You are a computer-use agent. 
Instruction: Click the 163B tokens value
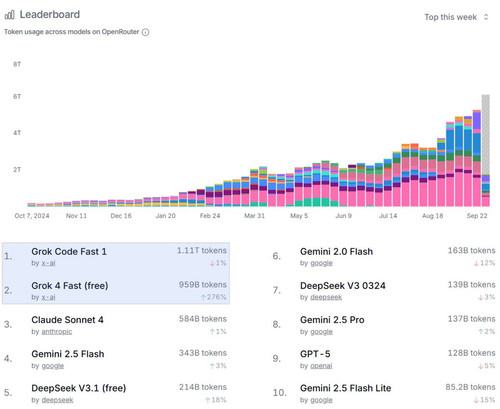(x=471, y=251)
